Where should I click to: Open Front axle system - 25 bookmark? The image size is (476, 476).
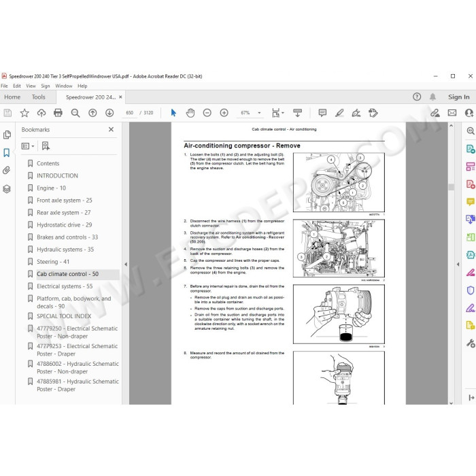click(65, 200)
